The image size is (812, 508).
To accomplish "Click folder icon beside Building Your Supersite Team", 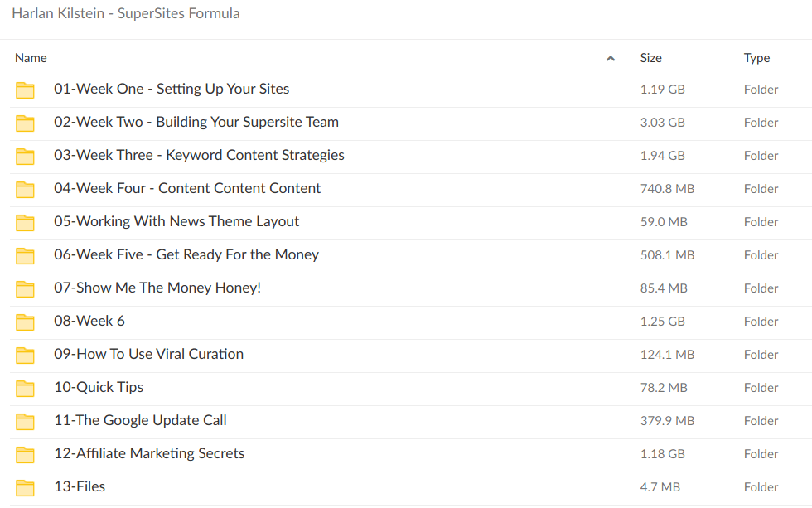I will (x=26, y=123).
